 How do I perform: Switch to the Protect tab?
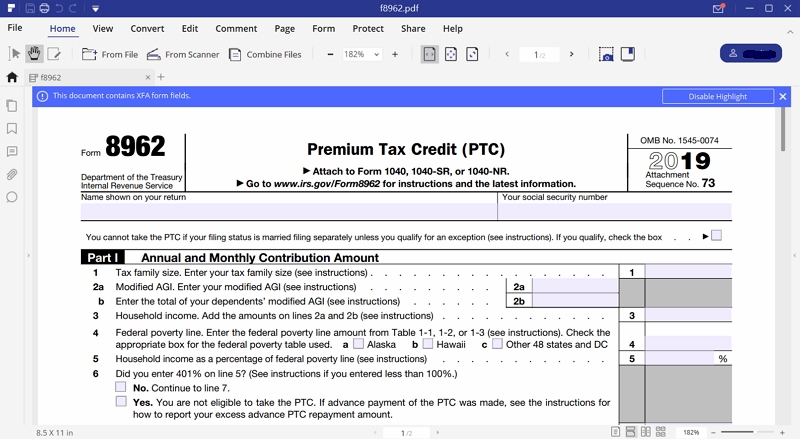(368, 29)
